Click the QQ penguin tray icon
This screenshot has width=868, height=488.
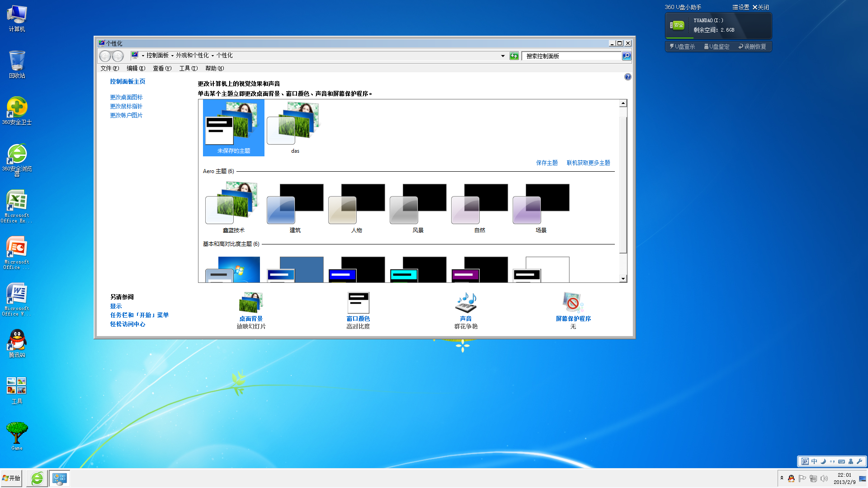coord(791,479)
